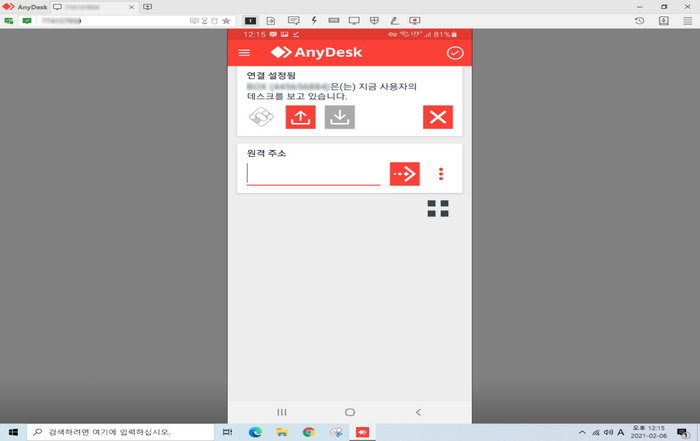Click the AnyDesk taskbar icon
Image resolution: width=700 pixels, height=441 pixels.
pos(362,432)
